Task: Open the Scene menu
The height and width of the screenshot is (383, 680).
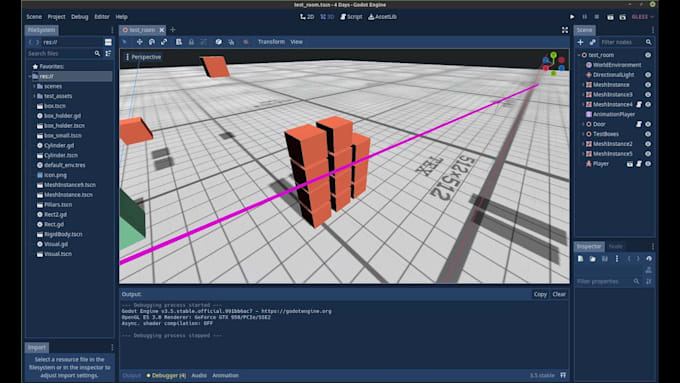Action: click(x=34, y=17)
